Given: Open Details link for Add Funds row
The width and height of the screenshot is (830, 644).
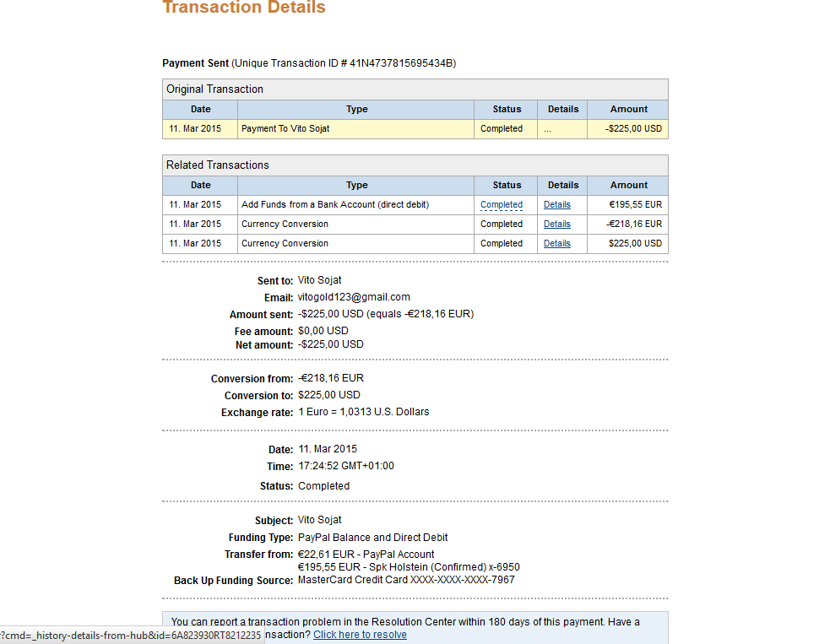Looking at the screenshot, I should [x=557, y=205].
